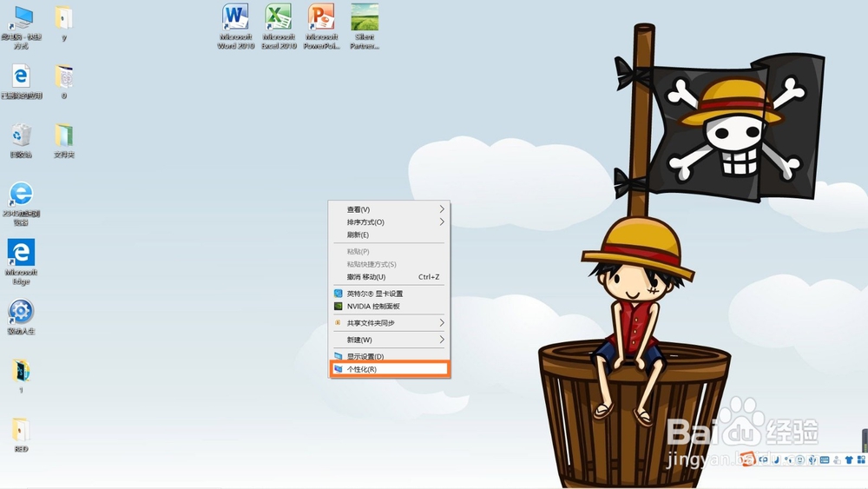Choose 个性化(R) in the context menu

coord(389,369)
